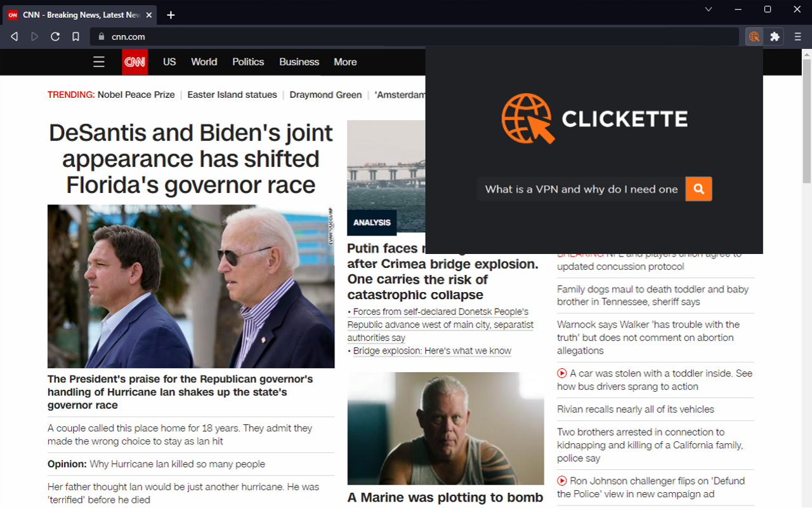Click the Crimea bridge photo thumbnail
Viewport: 812px width, 508px height.
coord(386,176)
